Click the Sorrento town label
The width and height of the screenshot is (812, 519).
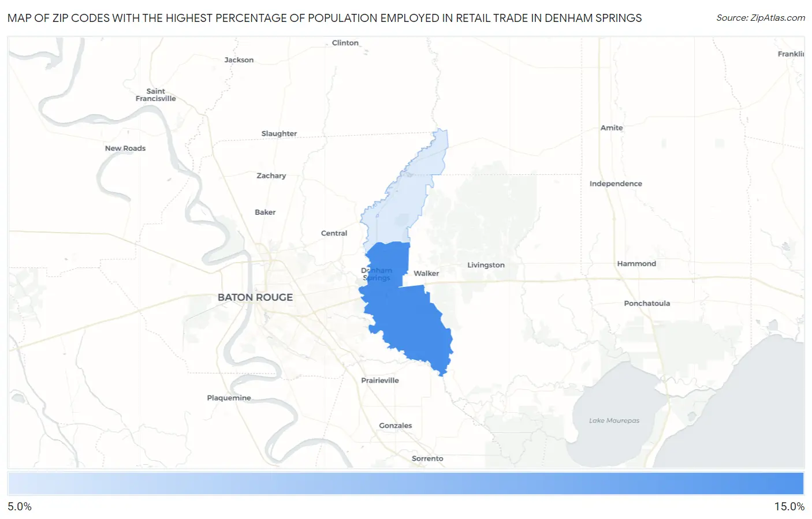[427, 459]
